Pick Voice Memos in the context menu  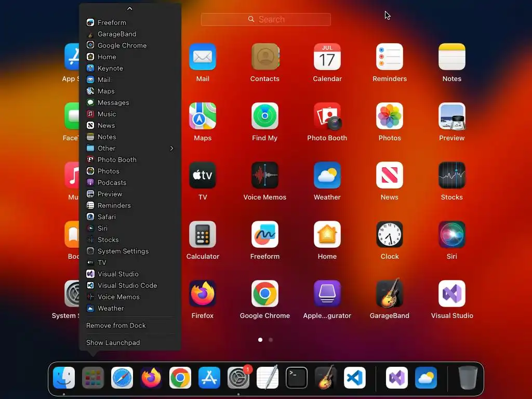tap(130, 297)
